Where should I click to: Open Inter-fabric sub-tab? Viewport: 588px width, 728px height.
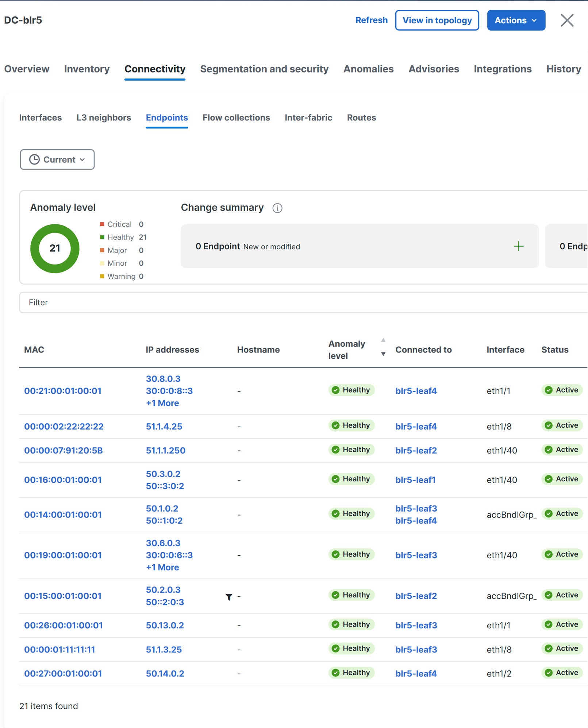point(308,118)
